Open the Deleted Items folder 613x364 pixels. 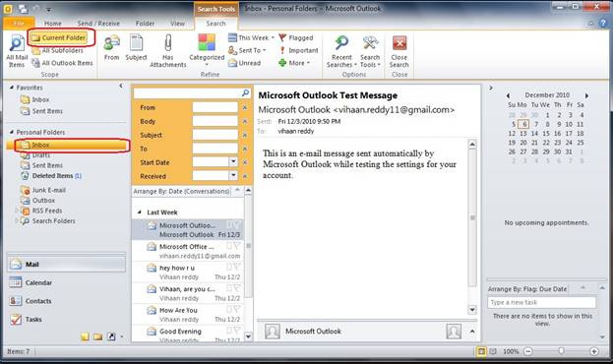point(51,176)
